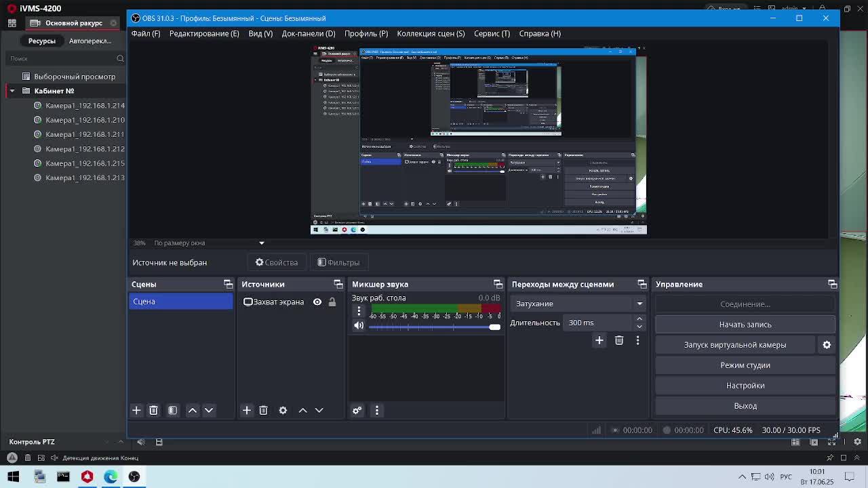
Task: Open the Коллекция сцен (S) menu
Action: (431, 33)
